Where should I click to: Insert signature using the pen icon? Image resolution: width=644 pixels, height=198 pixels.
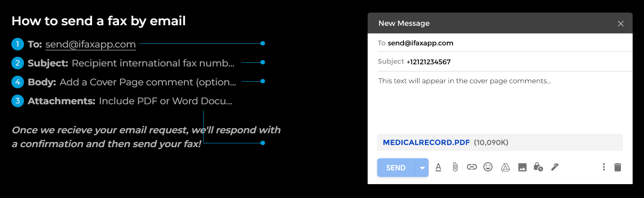pos(555,167)
